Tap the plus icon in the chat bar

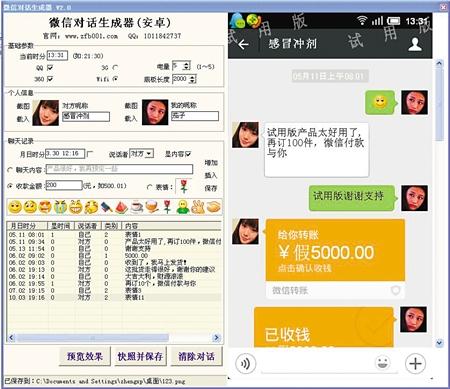415,363
